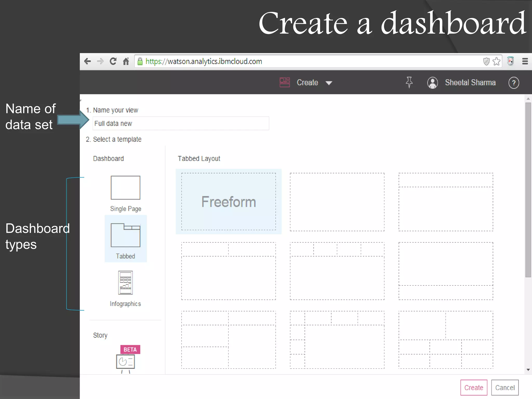Select the Tabbed dashboard type
532x399 pixels.
[x=126, y=238]
